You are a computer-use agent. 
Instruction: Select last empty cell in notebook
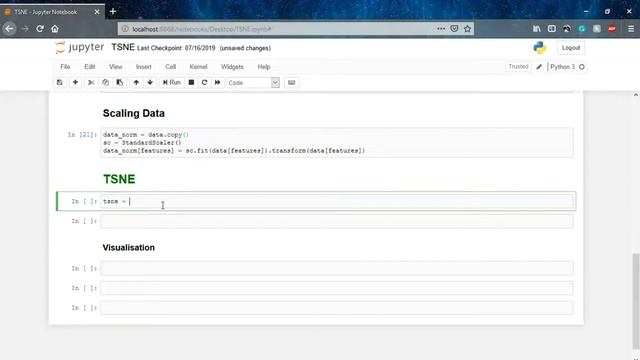(x=337, y=308)
